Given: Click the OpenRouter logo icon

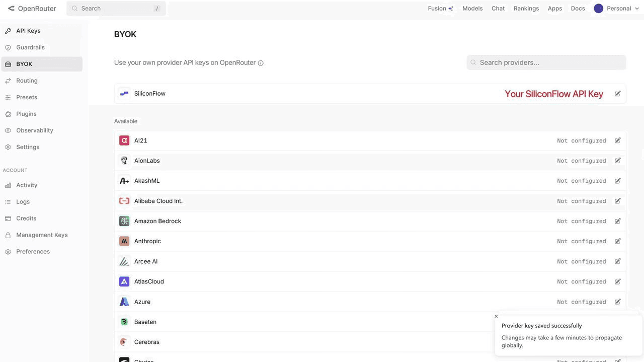Looking at the screenshot, I should (11, 9).
